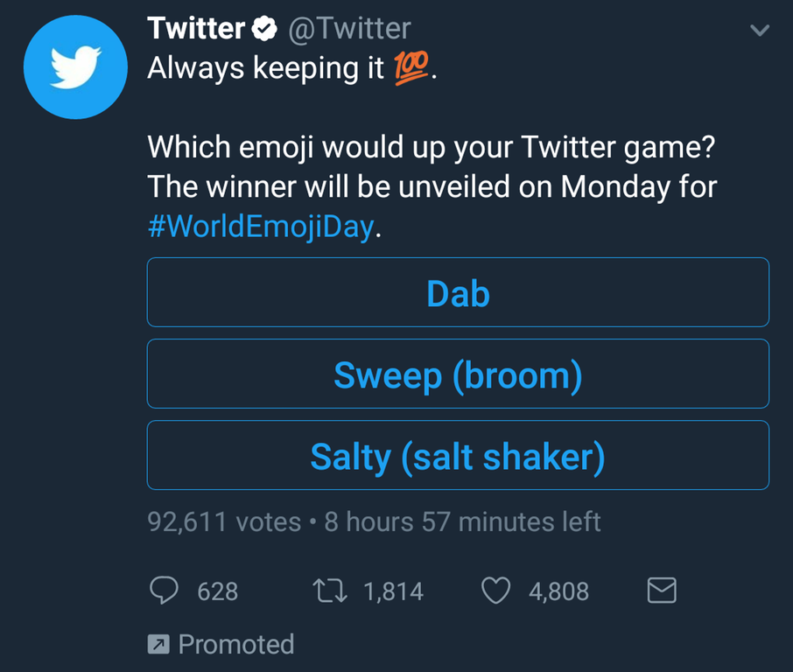
Task: Click the reply speech bubble icon
Action: (x=164, y=591)
